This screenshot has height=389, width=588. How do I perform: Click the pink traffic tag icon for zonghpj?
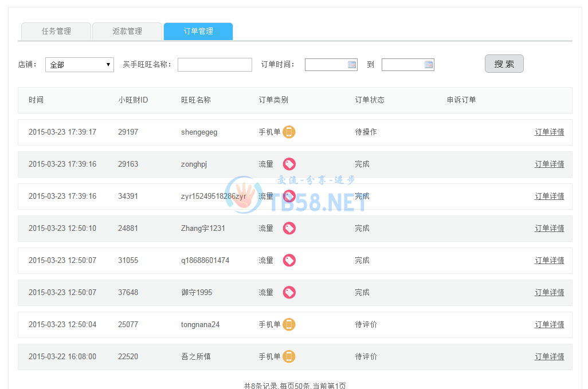pos(289,164)
